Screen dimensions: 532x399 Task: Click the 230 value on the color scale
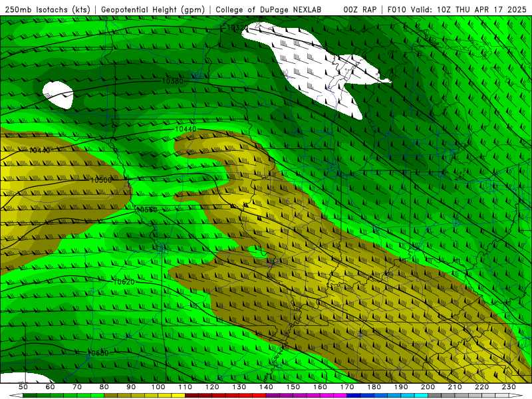[x=509, y=387]
